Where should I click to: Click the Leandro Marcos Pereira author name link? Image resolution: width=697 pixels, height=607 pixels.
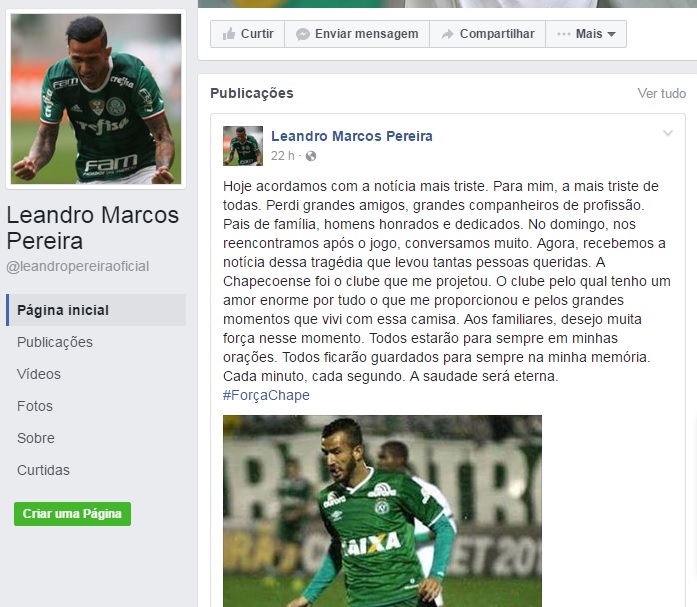coord(352,136)
